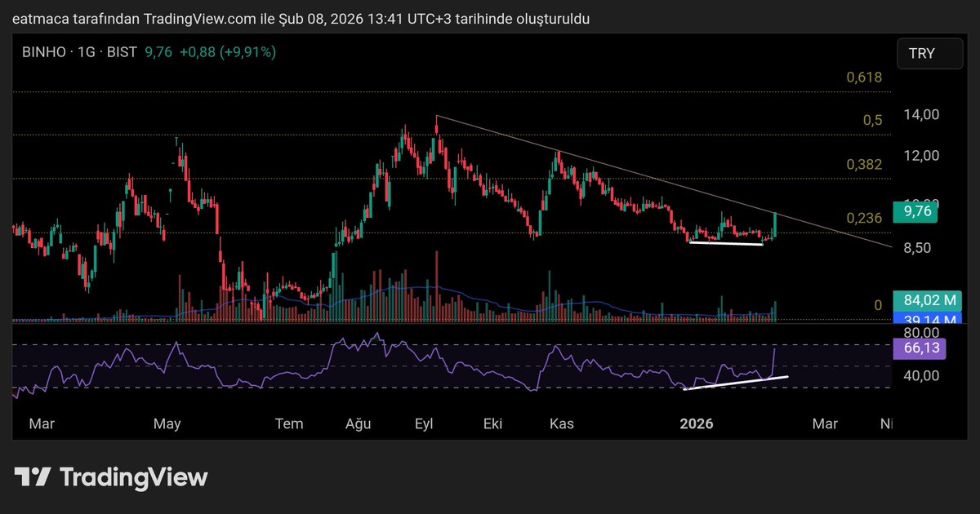Click the 8,50 price axis label

pyautogui.click(x=919, y=247)
